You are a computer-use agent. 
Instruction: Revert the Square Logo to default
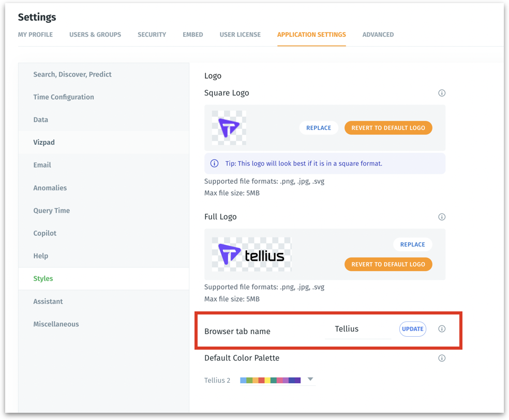pos(388,128)
